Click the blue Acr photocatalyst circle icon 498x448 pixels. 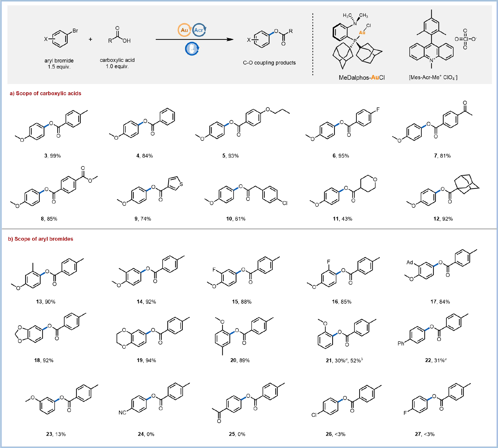click(x=199, y=30)
